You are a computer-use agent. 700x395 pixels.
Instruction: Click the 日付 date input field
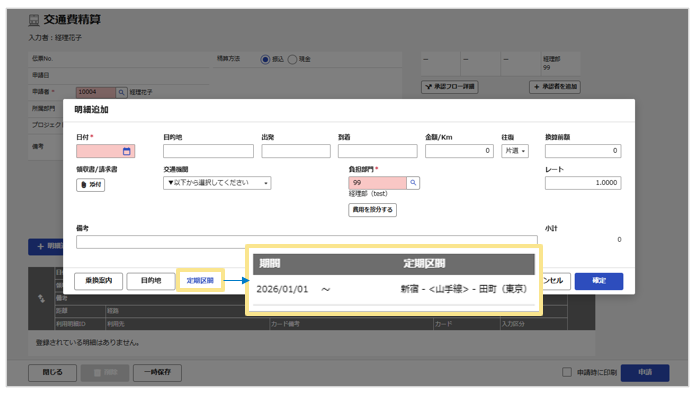(x=105, y=151)
